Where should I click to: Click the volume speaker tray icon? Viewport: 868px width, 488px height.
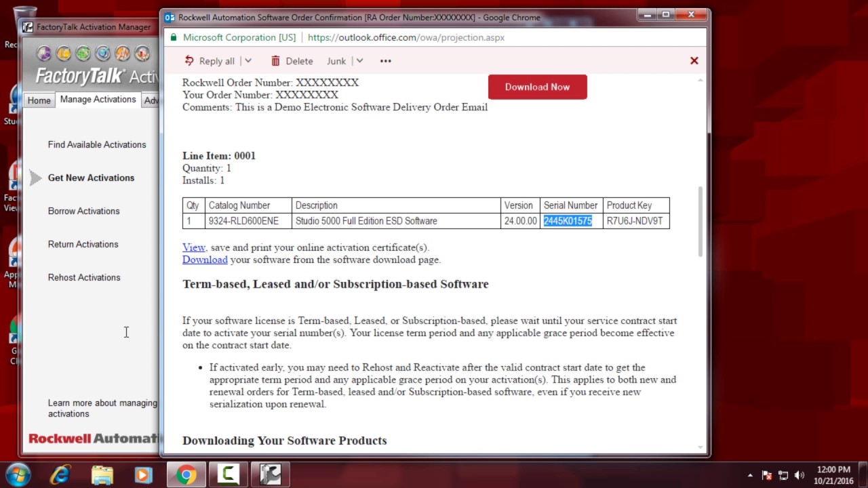coord(800,476)
